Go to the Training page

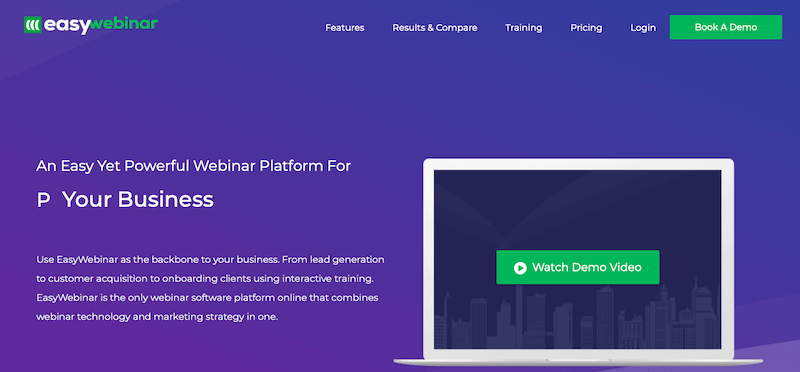[x=523, y=28]
